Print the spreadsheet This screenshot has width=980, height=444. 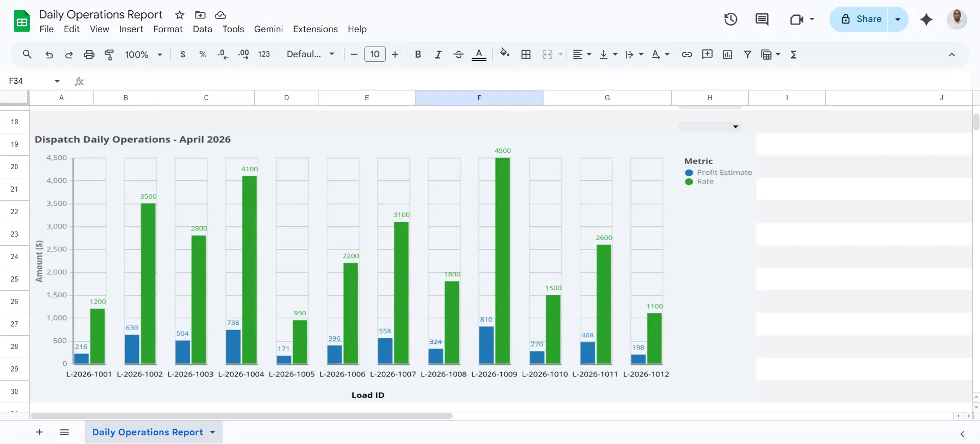[x=89, y=54]
